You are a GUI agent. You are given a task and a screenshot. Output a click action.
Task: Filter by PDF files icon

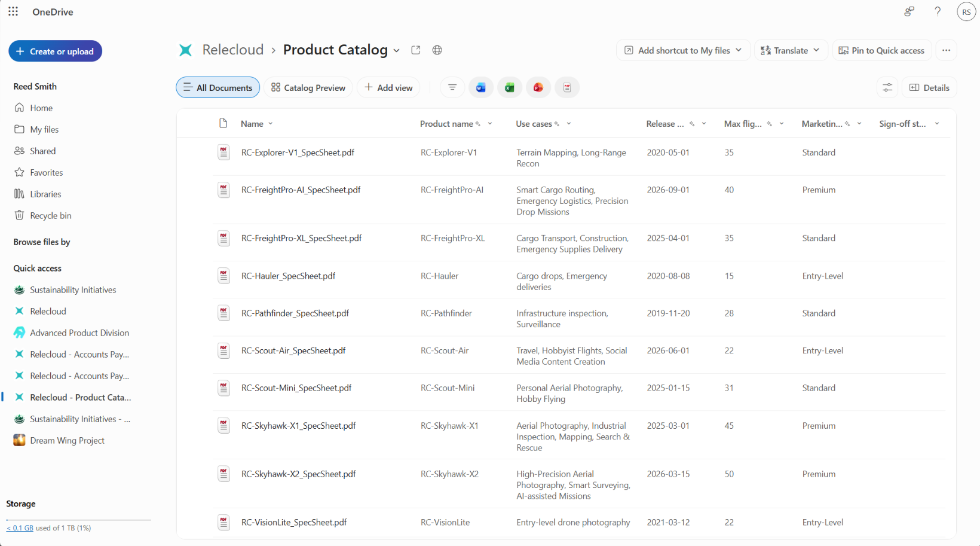pyautogui.click(x=567, y=88)
